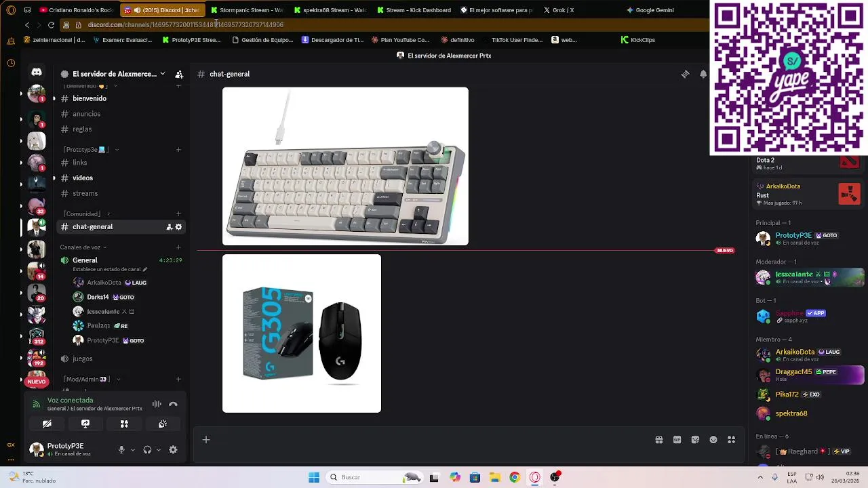The image size is (868, 488).
Task: Open the videos channel
Action: pos(120,178)
